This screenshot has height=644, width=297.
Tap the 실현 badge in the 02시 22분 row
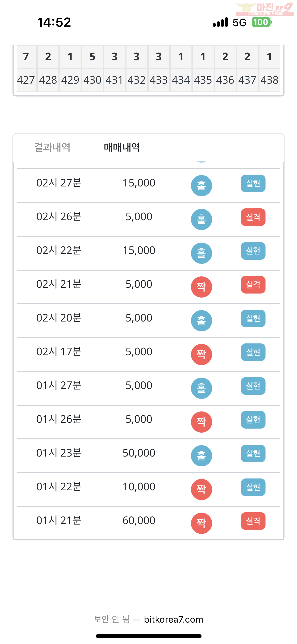(x=253, y=251)
